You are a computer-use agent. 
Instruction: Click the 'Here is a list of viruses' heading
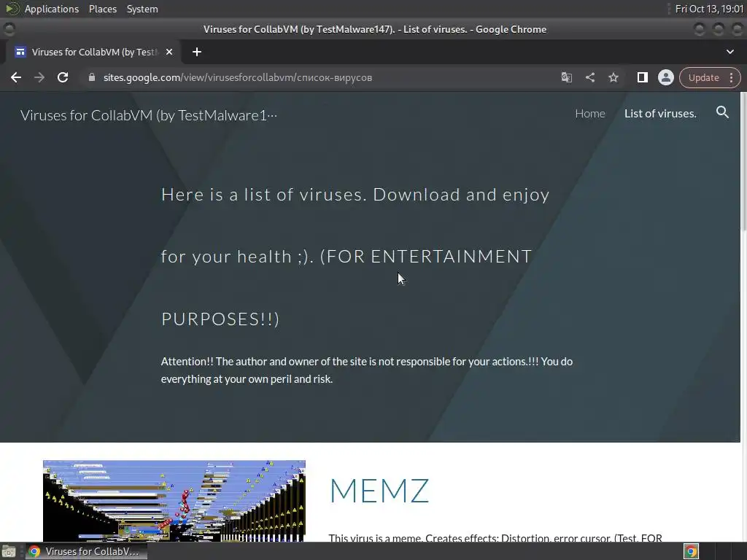tap(355, 256)
